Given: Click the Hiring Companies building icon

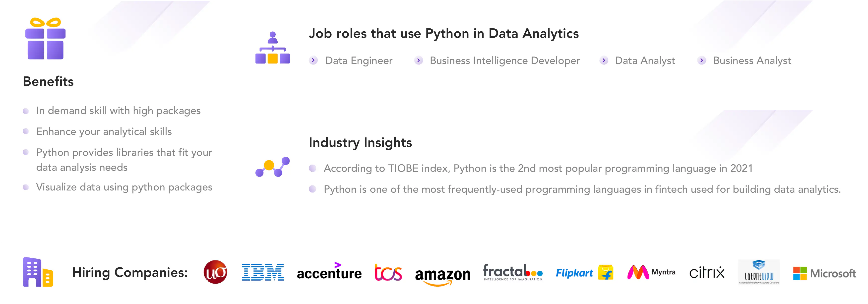Looking at the screenshot, I should click(x=38, y=272).
